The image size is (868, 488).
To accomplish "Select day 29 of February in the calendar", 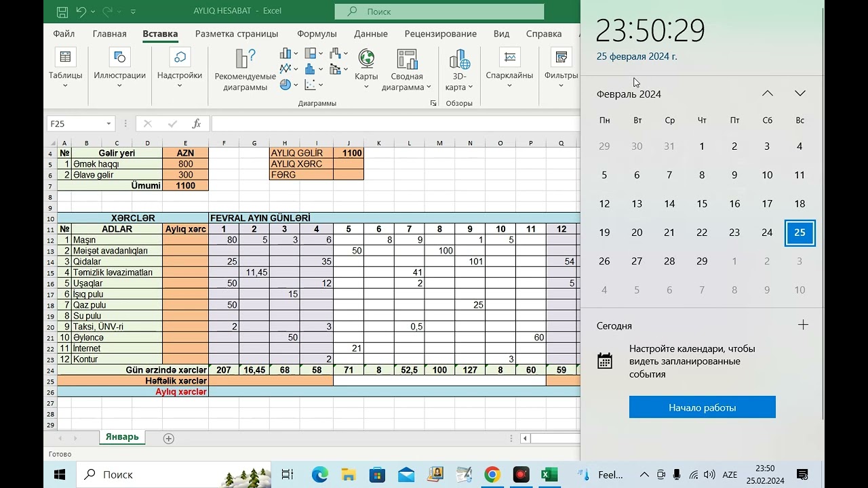I will (x=702, y=261).
